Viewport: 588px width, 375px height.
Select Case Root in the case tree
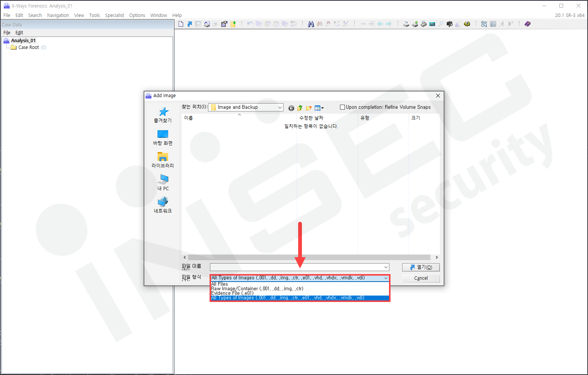29,47
